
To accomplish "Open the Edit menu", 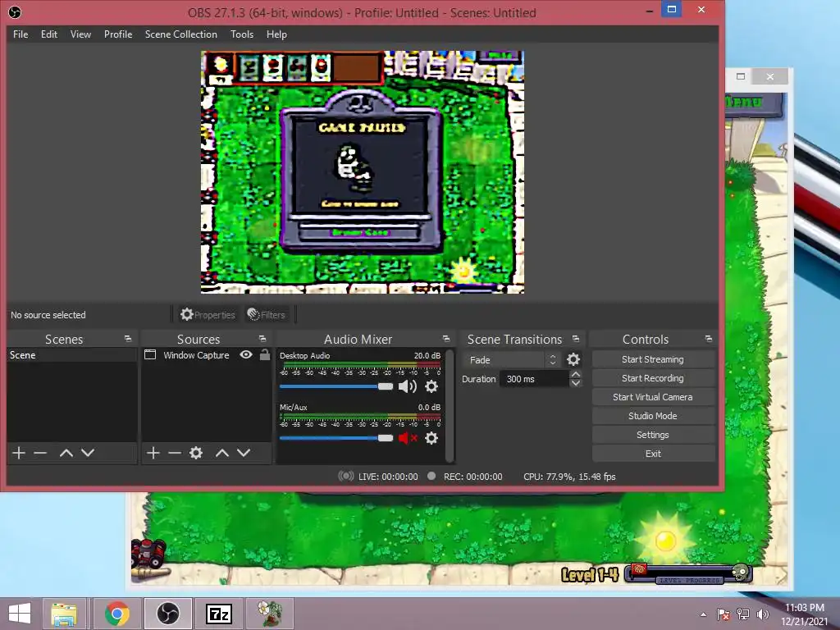I will (x=49, y=34).
